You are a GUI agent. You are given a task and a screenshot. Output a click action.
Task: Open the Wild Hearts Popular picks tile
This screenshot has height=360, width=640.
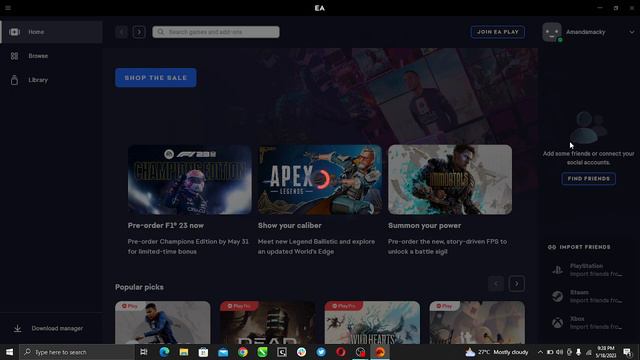click(372, 322)
